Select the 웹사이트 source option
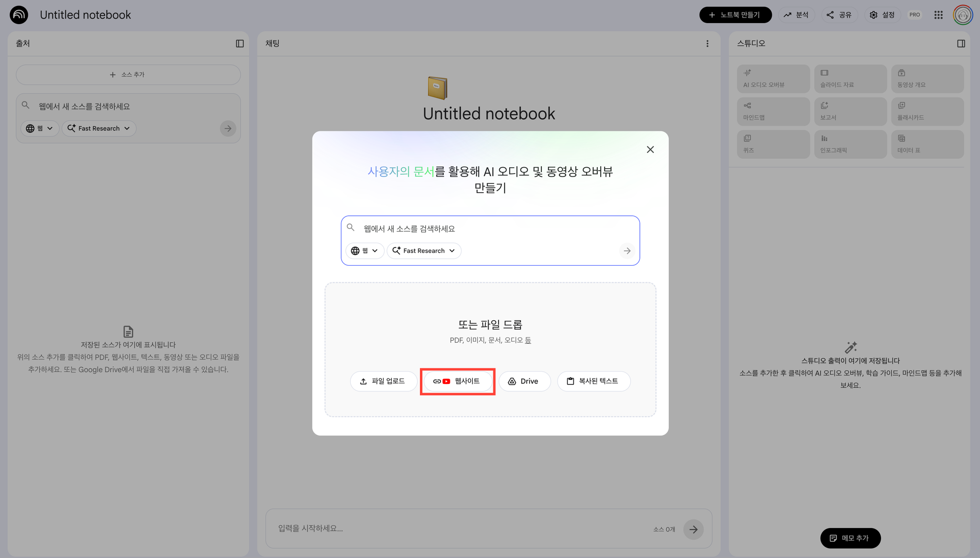Screen dimensions: 980x558 click(457, 381)
